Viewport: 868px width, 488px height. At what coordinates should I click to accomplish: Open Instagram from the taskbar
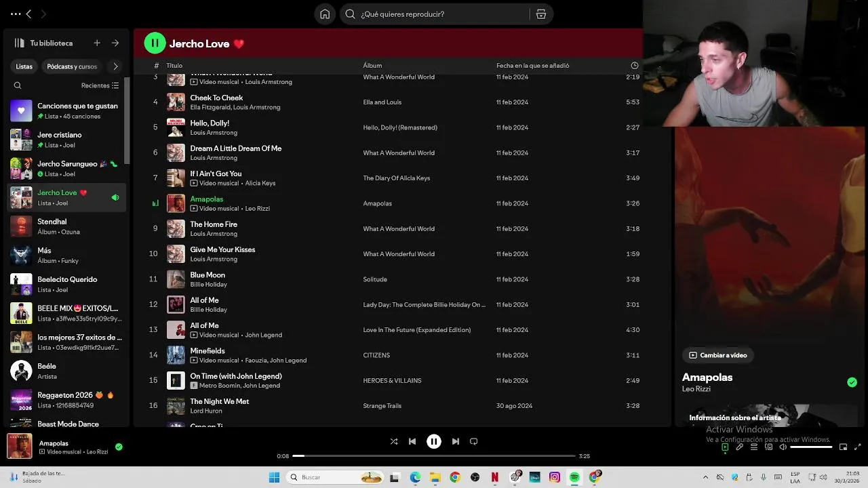555,477
